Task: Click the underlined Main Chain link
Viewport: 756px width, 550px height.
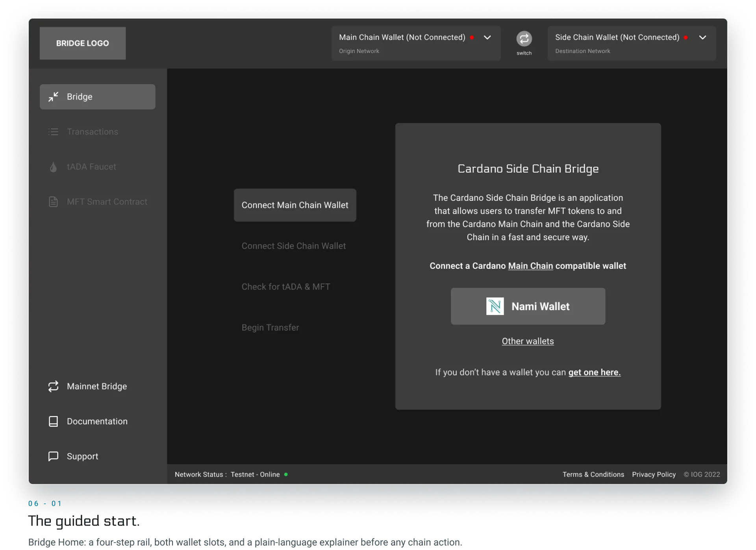Action: 530,266
